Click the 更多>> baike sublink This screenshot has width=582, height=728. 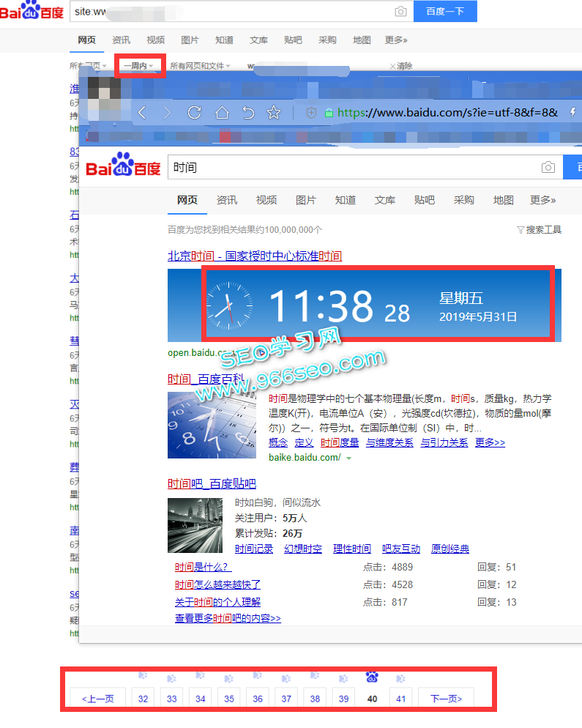(x=490, y=443)
